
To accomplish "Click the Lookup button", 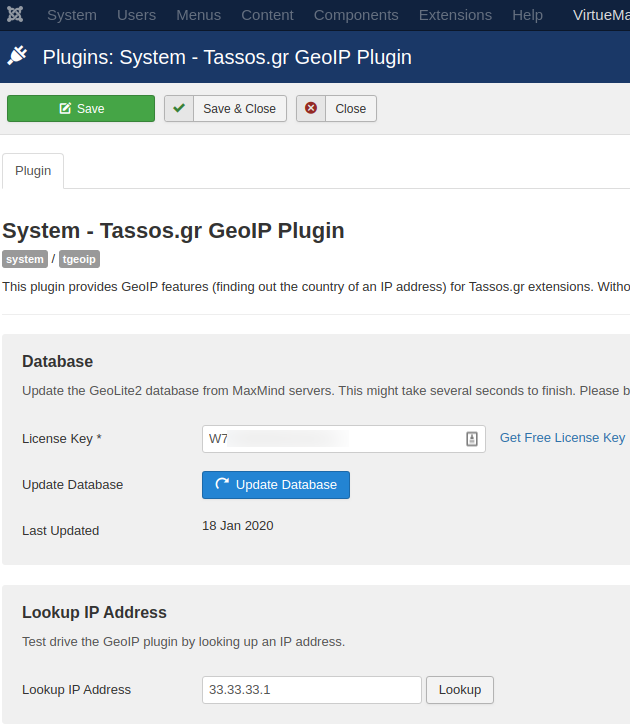I will 460,690.
